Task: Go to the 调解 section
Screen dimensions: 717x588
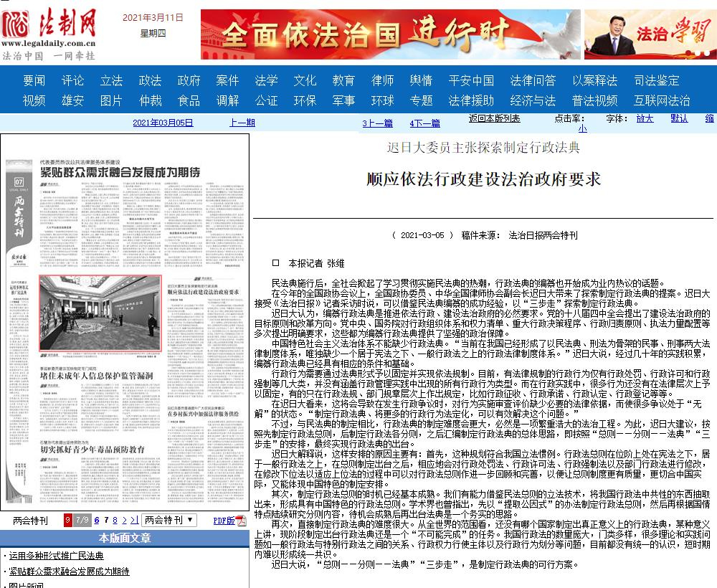Action: click(x=227, y=100)
